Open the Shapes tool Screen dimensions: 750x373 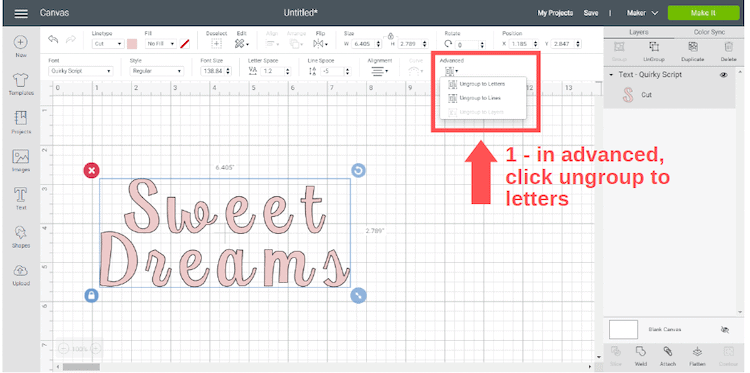21,237
